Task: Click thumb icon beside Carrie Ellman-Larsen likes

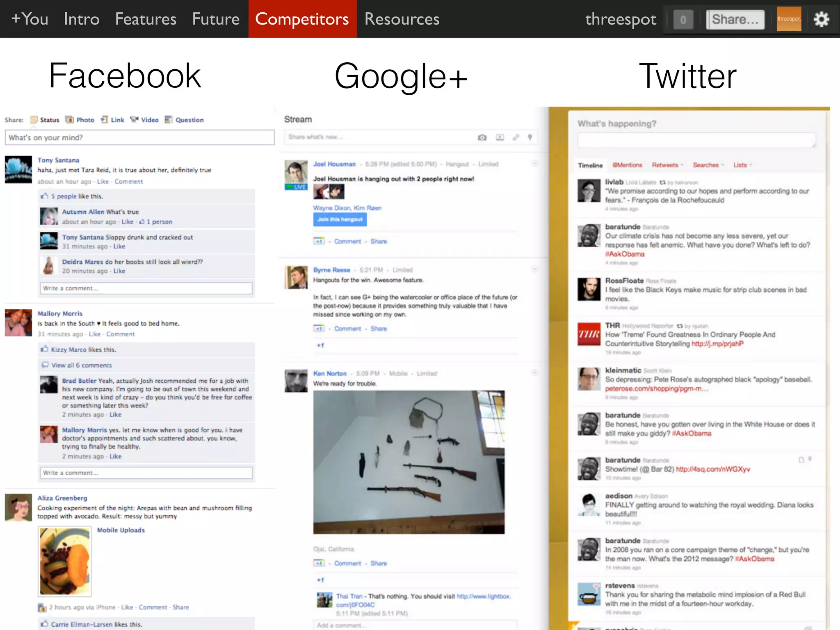Action: pos(44,624)
